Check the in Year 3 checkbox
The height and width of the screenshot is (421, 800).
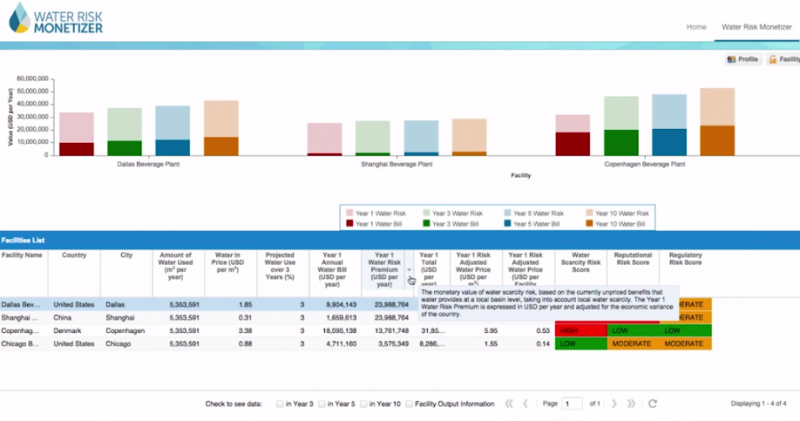pyautogui.click(x=280, y=404)
